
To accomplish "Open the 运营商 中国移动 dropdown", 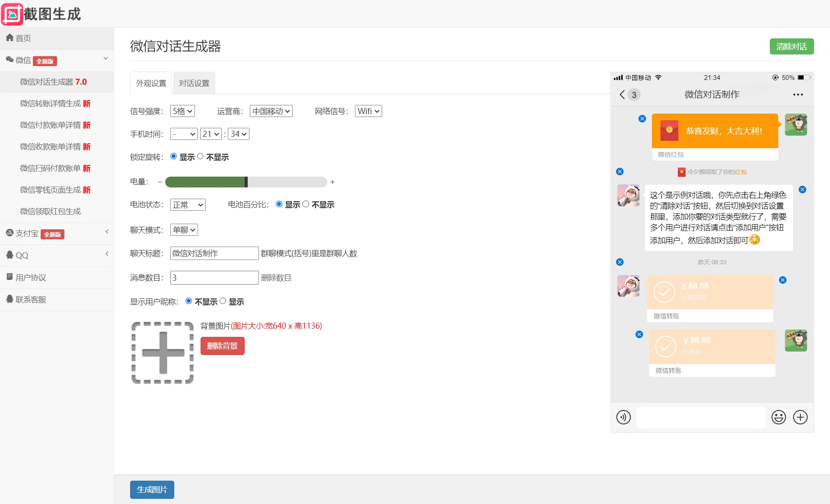I will coord(271,111).
